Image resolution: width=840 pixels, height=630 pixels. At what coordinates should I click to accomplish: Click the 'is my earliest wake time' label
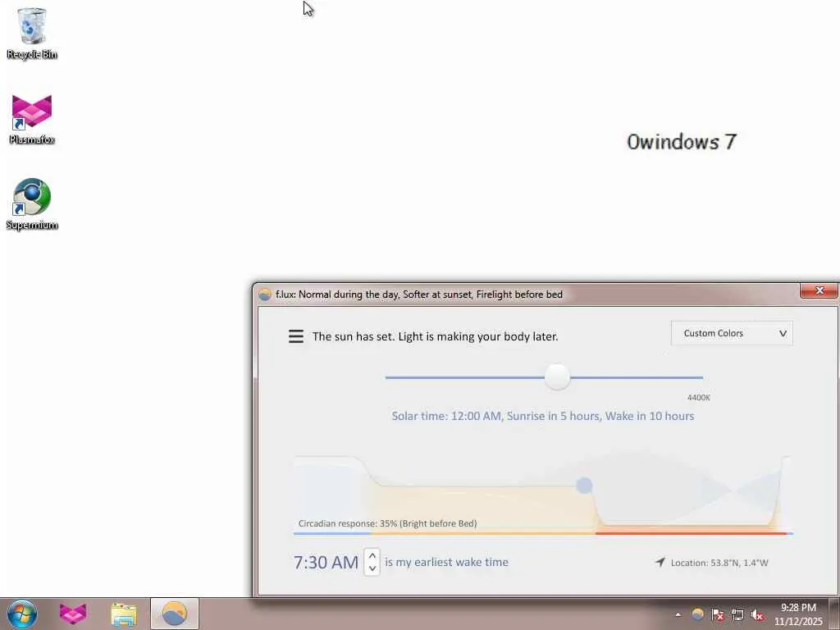[446, 562]
